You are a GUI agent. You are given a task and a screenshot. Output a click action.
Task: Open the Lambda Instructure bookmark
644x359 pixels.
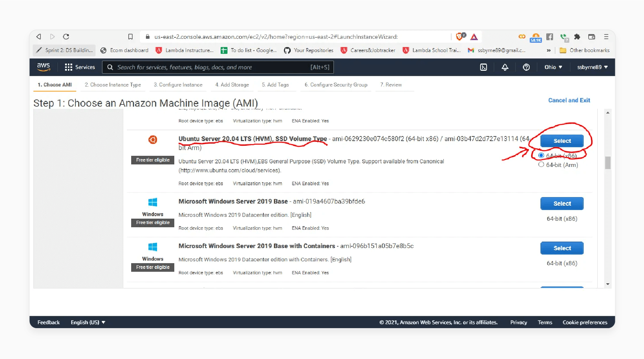pyautogui.click(x=184, y=50)
